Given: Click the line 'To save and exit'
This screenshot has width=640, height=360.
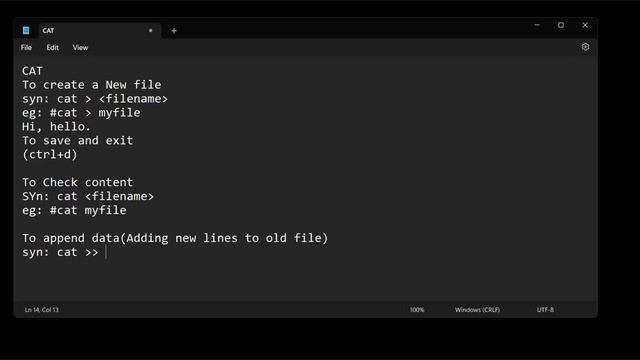Looking at the screenshot, I should (x=78, y=140).
